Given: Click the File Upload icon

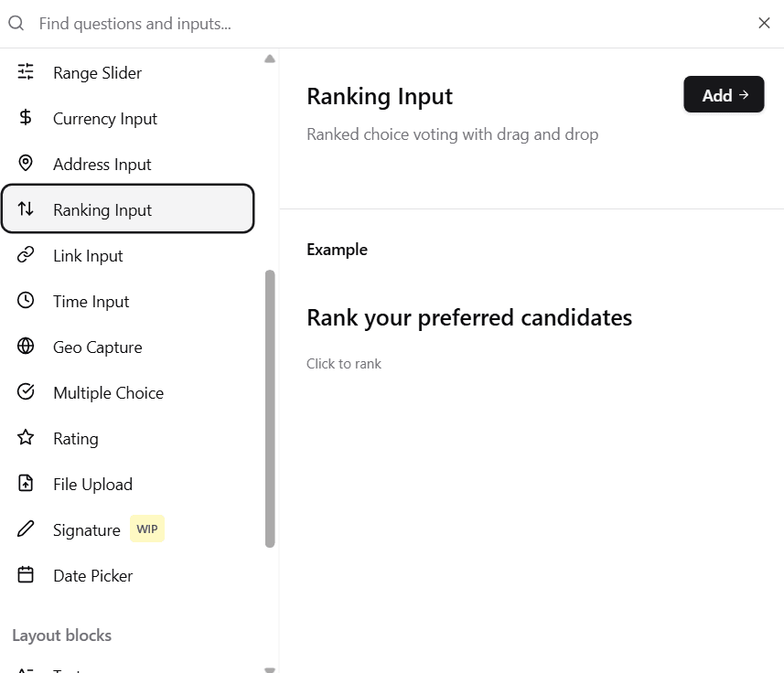Looking at the screenshot, I should [26, 484].
